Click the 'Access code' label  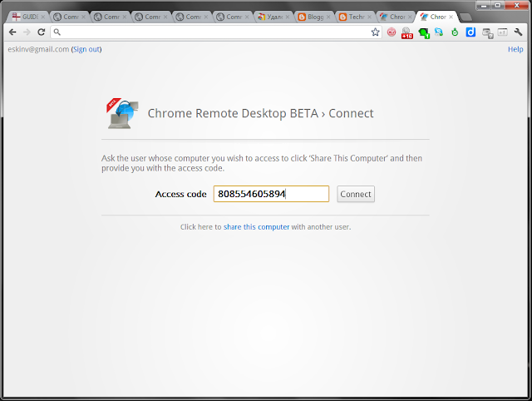(x=181, y=194)
